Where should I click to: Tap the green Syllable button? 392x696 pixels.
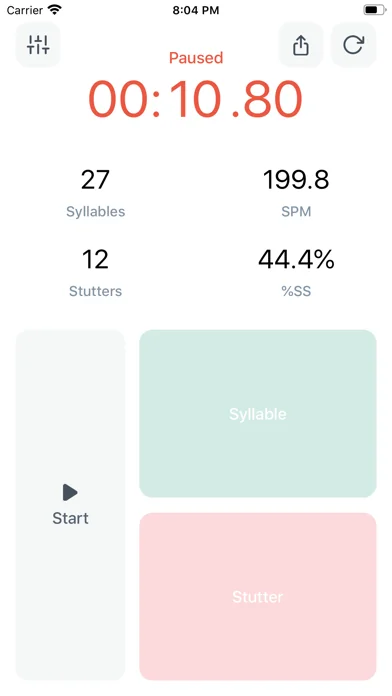click(258, 413)
